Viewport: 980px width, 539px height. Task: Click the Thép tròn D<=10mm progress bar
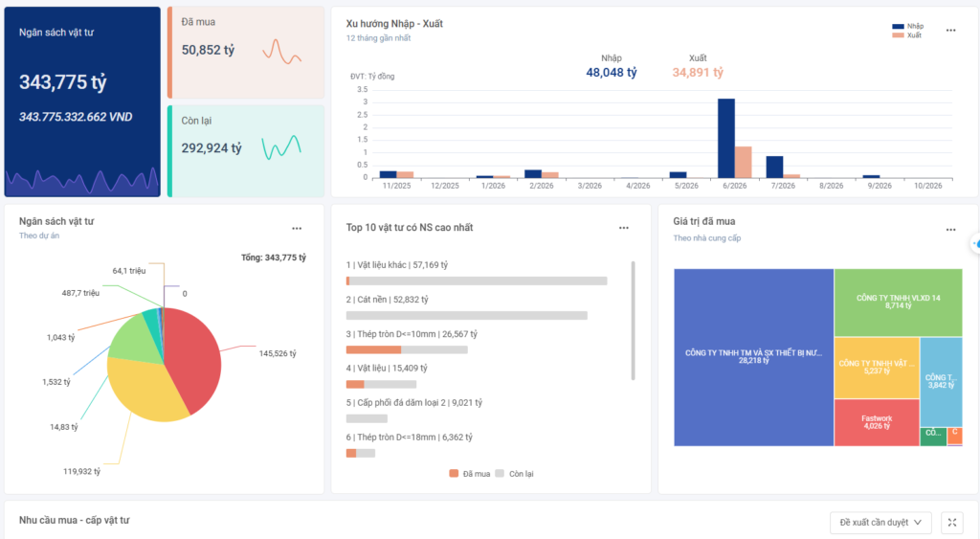tap(406, 350)
